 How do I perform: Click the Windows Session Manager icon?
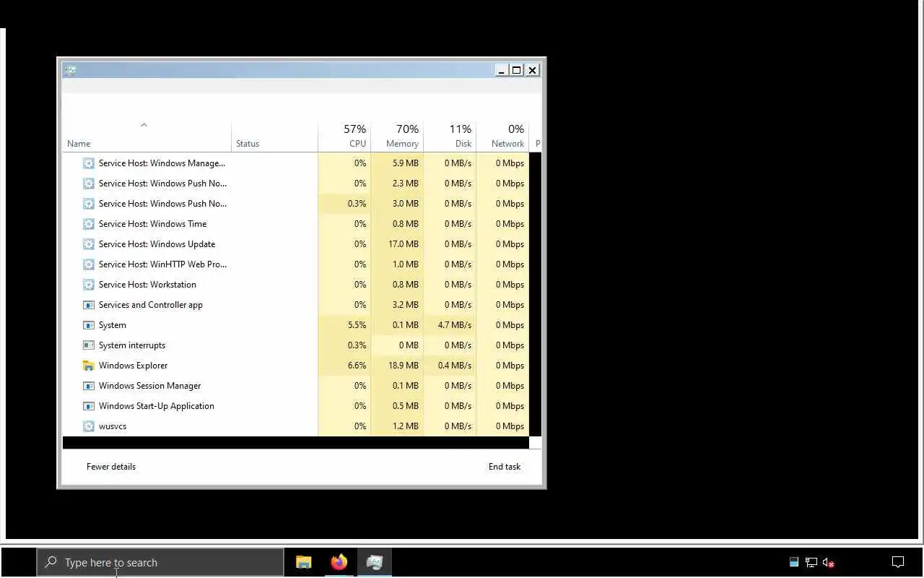(x=89, y=386)
